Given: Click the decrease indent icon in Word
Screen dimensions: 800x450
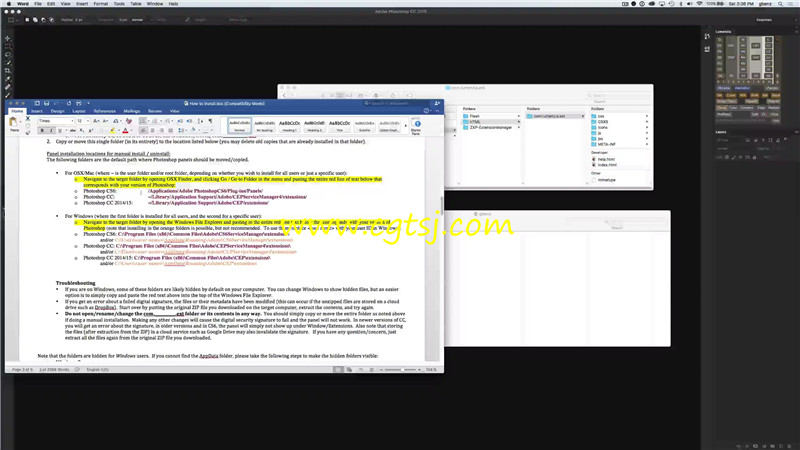Looking at the screenshot, I should pyautogui.click(x=180, y=121).
